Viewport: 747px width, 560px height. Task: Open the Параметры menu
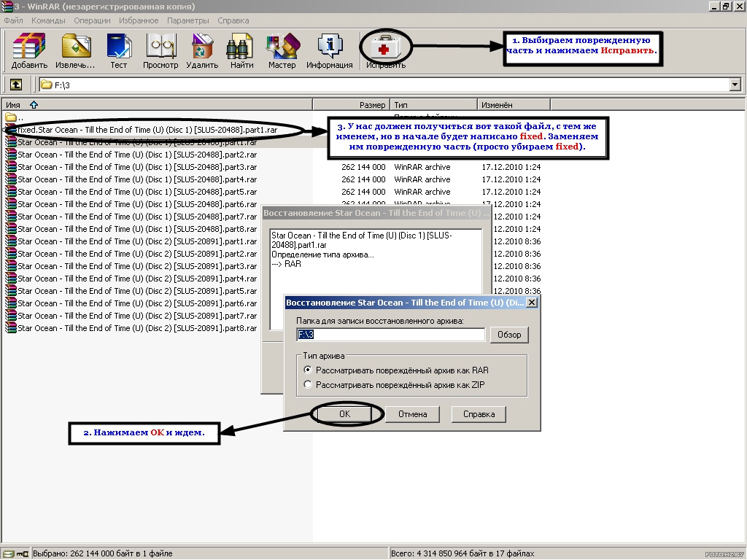(187, 20)
